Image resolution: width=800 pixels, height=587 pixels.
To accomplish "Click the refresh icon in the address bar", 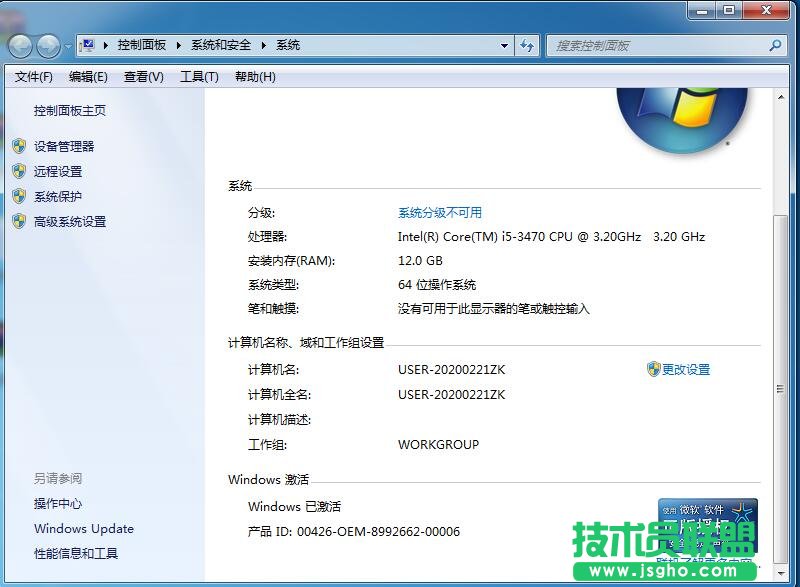I will pyautogui.click(x=527, y=45).
